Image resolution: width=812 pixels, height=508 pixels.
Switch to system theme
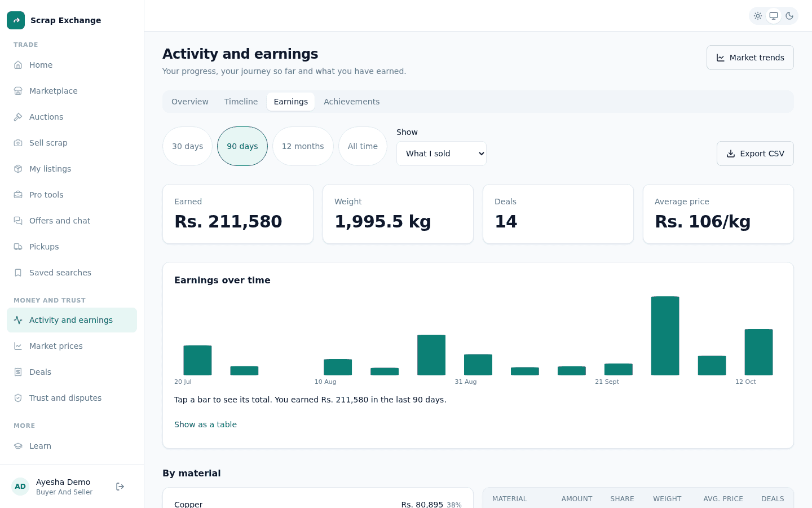point(774,16)
